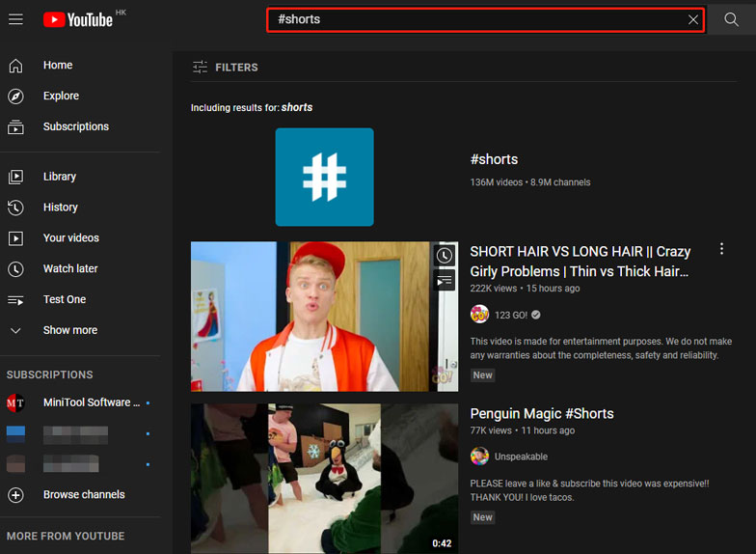Open History label
The width and height of the screenshot is (756, 554).
[60, 208]
